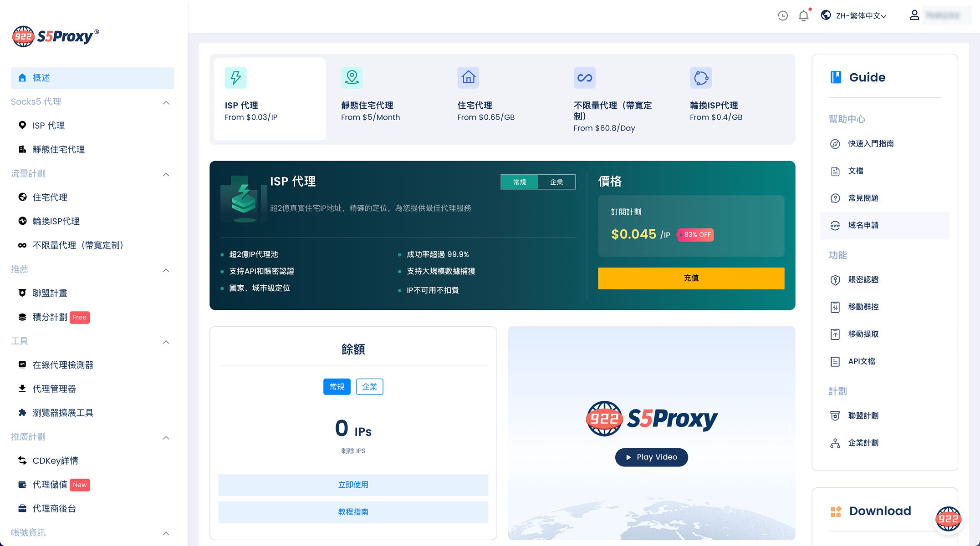Image resolution: width=980 pixels, height=546 pixels.
Task: Toggle 常規 mode on the ISP card
Action: (519, 182)
